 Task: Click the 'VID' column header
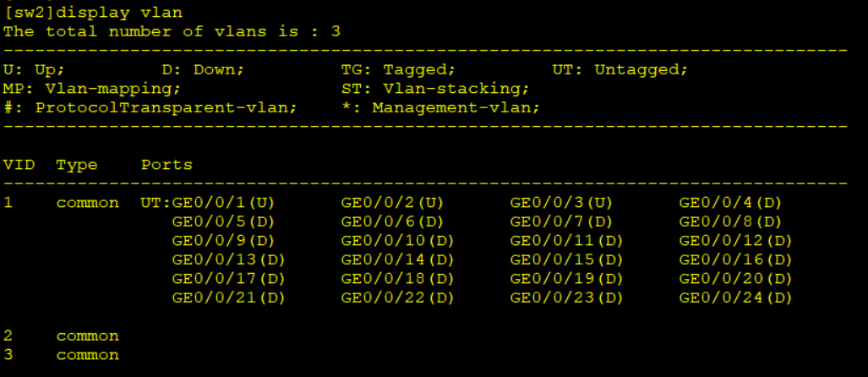[19, 164]
